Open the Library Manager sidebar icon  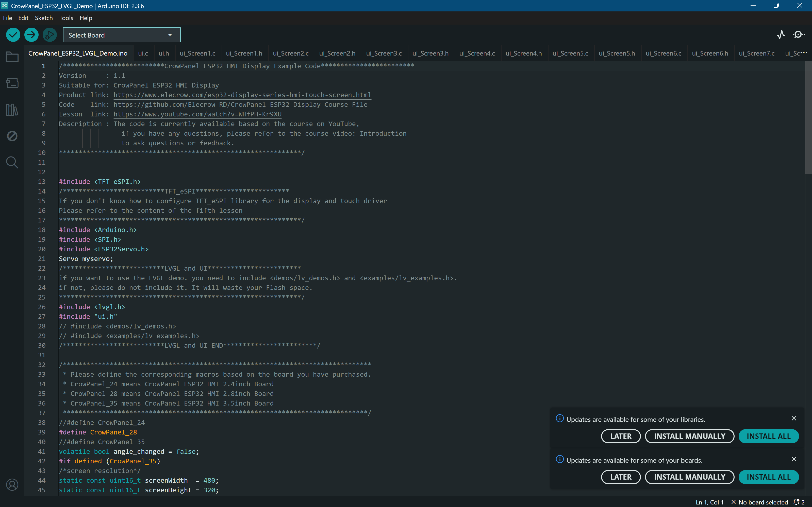[x=12, y=110]
